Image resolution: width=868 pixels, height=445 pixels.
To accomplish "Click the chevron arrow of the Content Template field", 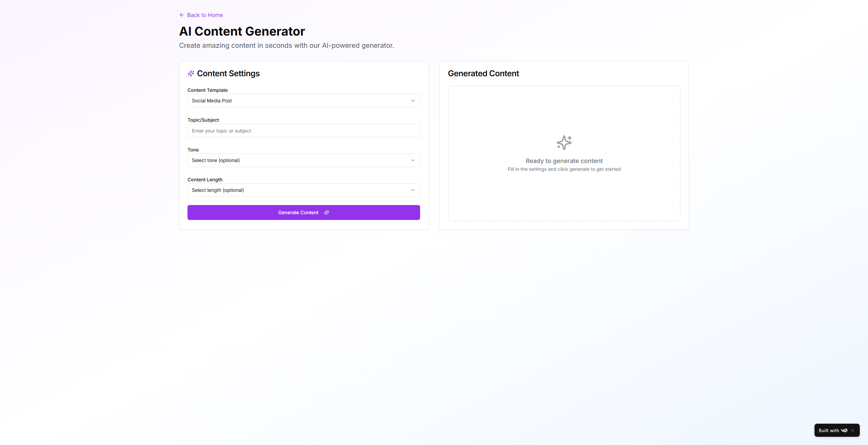I will tap(413, 101).
